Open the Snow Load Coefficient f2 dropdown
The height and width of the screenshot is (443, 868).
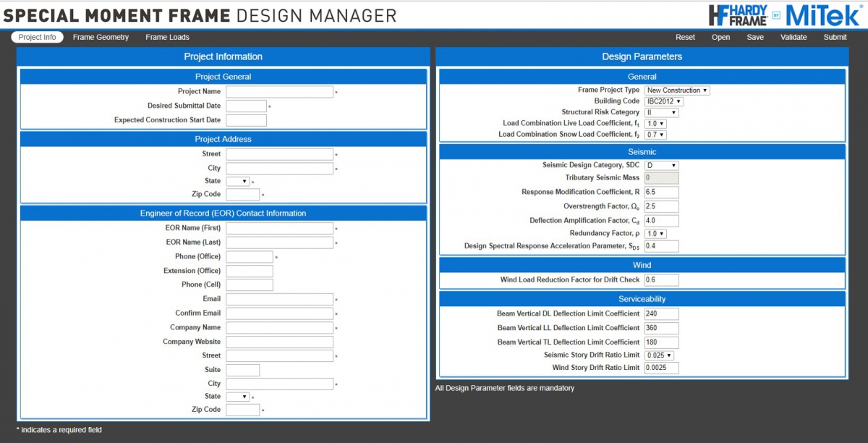point(655,135)
